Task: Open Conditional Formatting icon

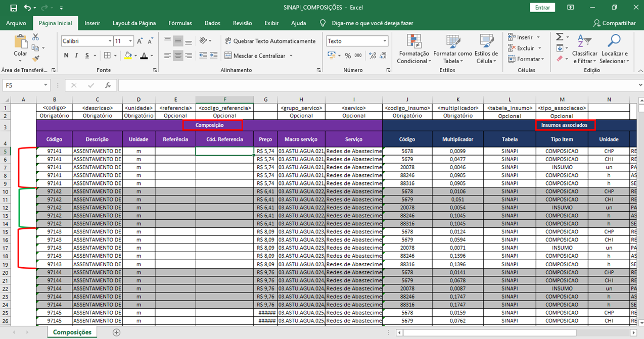Action: tap(413, 42)
